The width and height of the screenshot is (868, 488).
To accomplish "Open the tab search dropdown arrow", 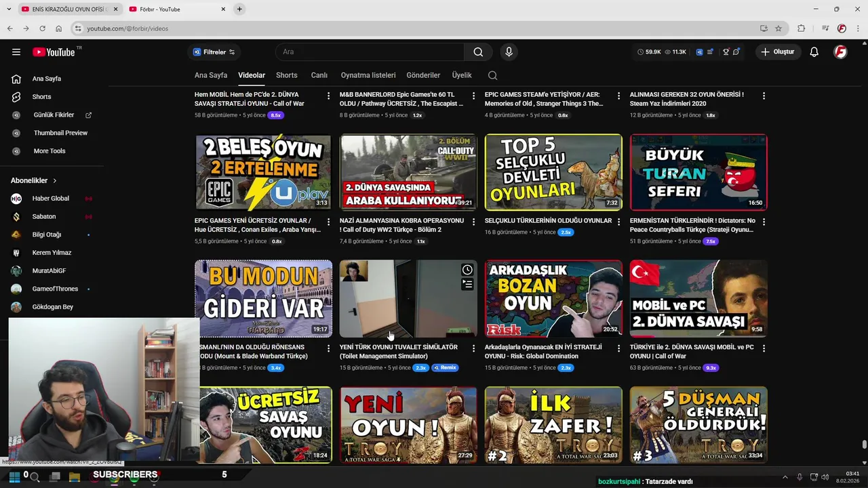I will [x=8, y=9].
